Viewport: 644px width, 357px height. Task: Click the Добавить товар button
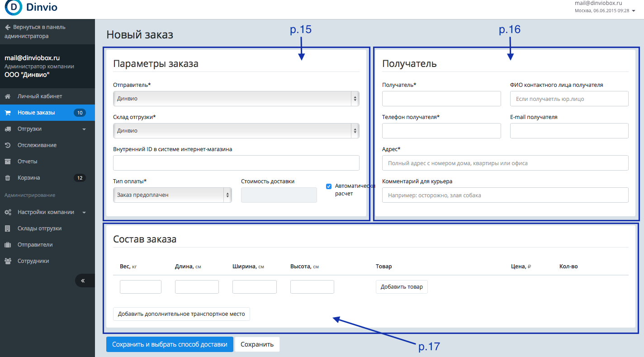click(x=402, y=287)
